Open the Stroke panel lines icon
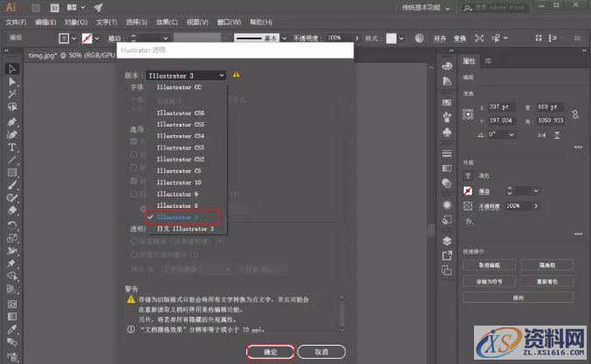 (447, 154)
